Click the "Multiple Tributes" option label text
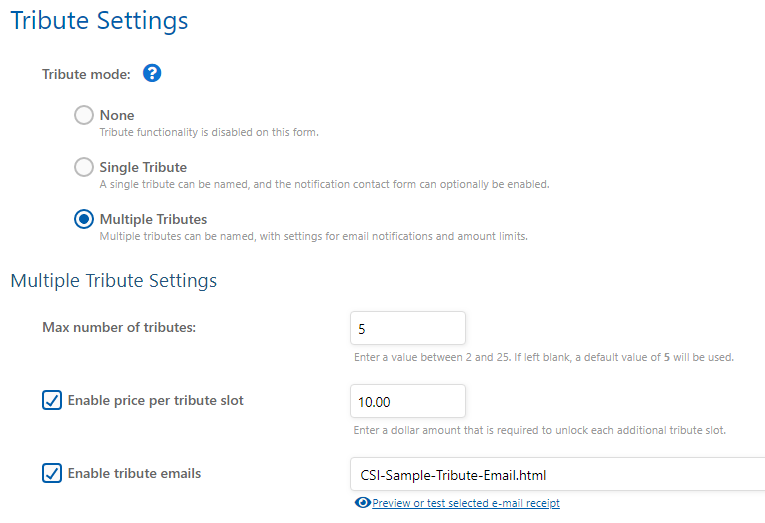 tap(153, 219)
